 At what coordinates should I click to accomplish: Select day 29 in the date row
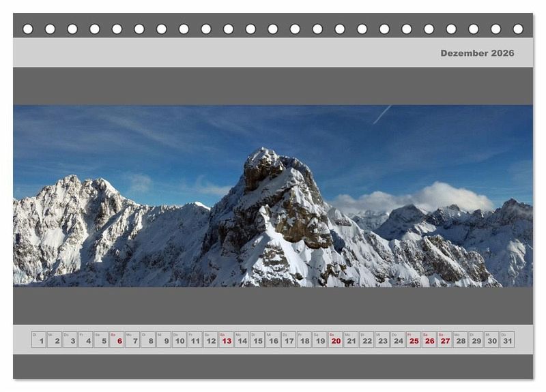point(476,340)
